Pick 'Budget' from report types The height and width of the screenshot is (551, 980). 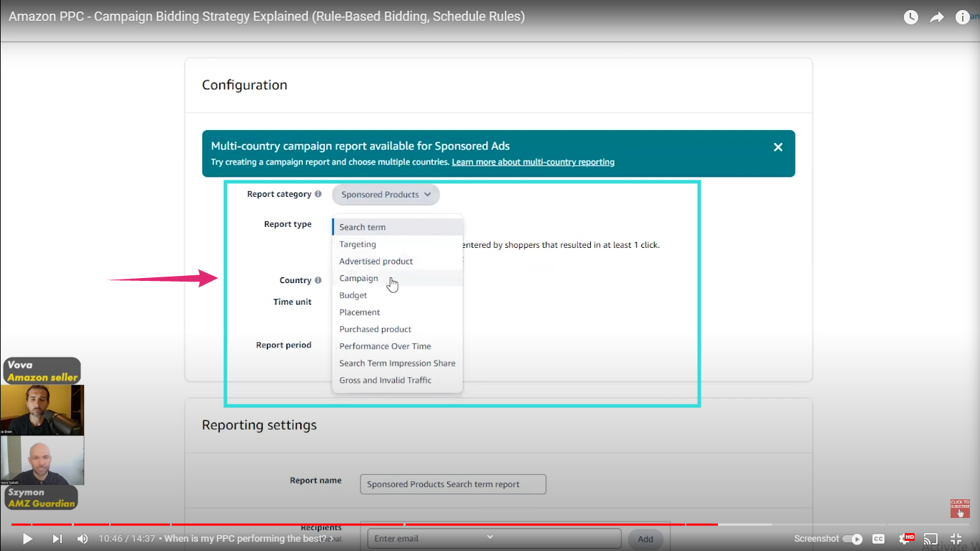(398, 295)
